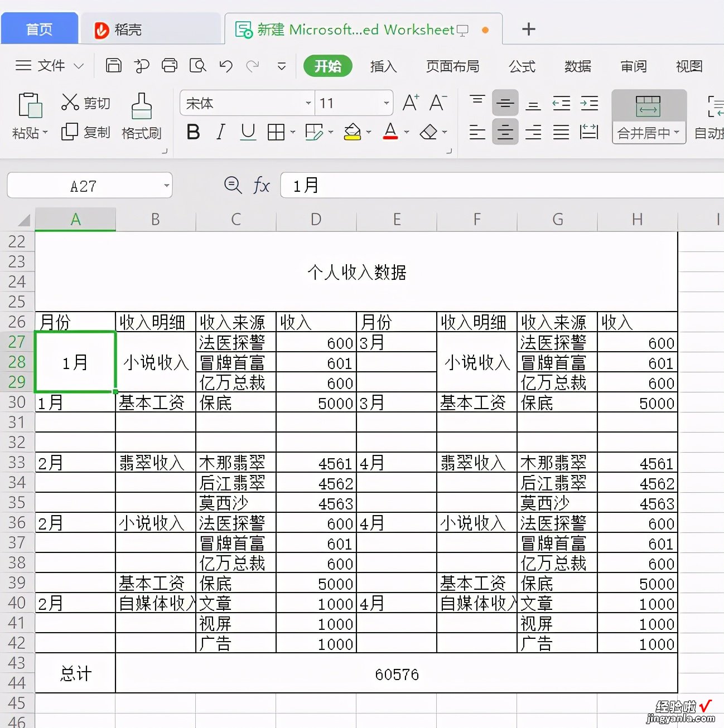Toggle horizontal center alignment
Image resolution: width=724 pixels, height=728 pixels.
tap(505, 132)
